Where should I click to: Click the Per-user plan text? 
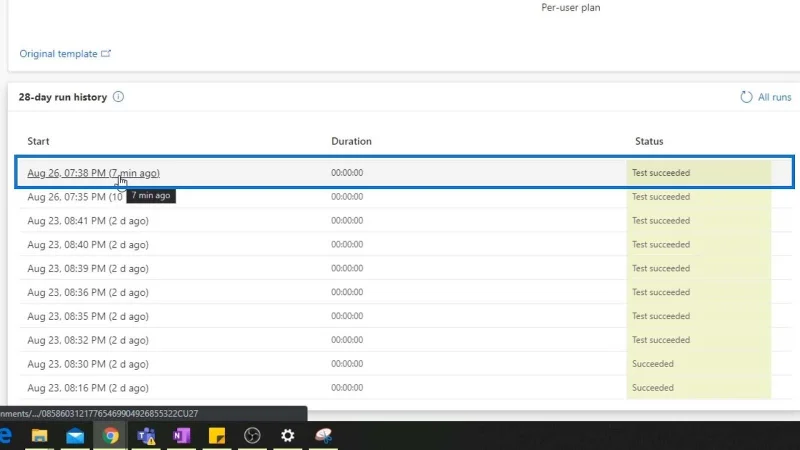click(x=570, y=8)
